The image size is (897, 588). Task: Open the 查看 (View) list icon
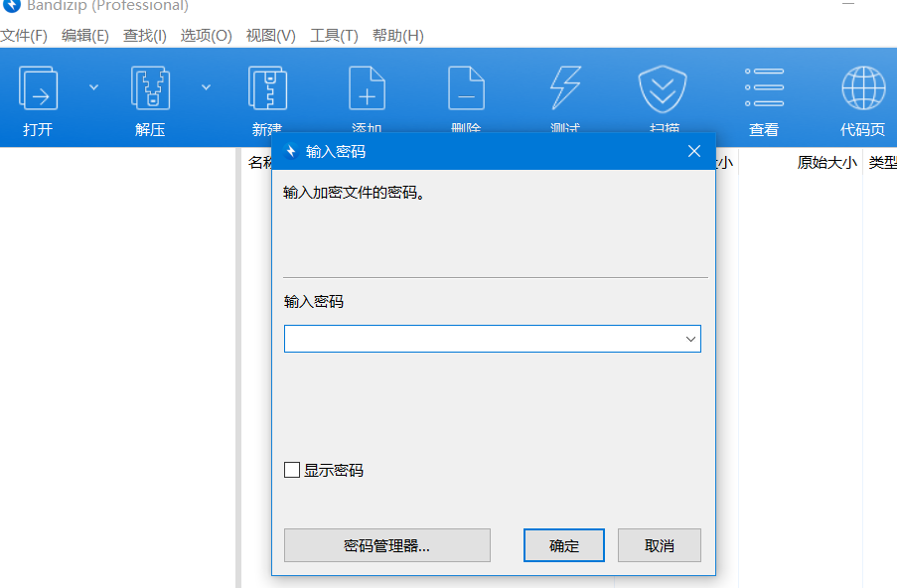click(x=763, y=87)
